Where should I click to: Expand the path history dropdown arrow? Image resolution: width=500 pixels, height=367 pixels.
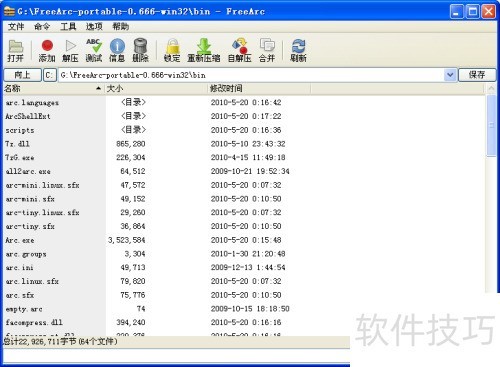click(x=450, y=75)
